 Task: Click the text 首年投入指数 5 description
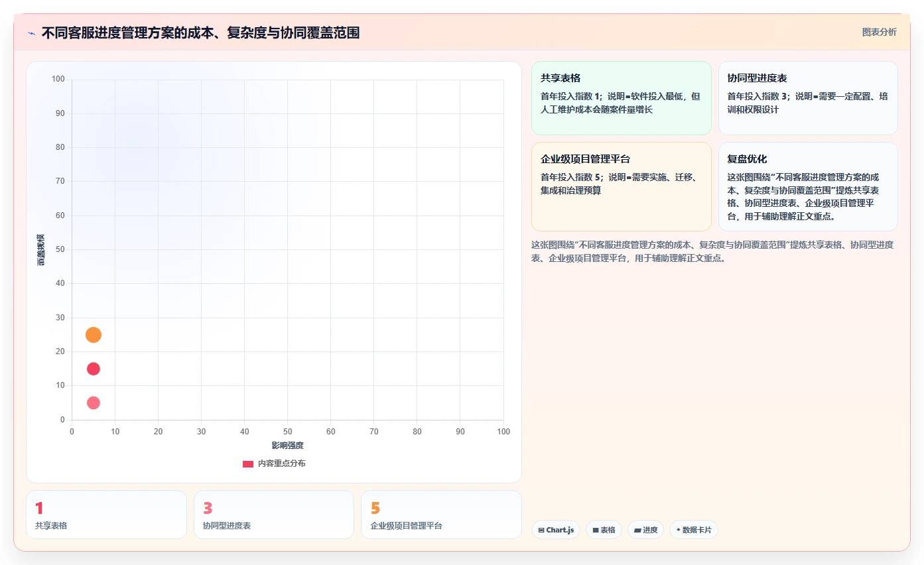pos(618,184)
